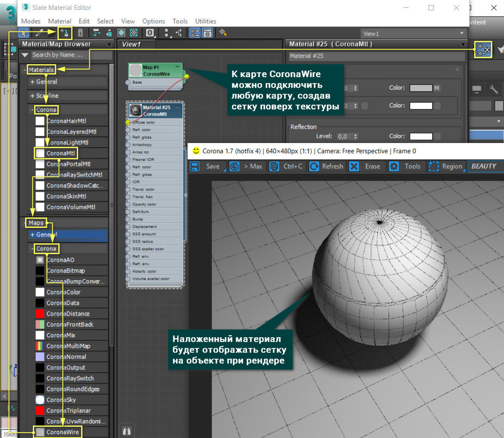The height and width of the screenshot is (438, 504).
Task: Click Move Children toolbar icon
Action: coord(96,33)
